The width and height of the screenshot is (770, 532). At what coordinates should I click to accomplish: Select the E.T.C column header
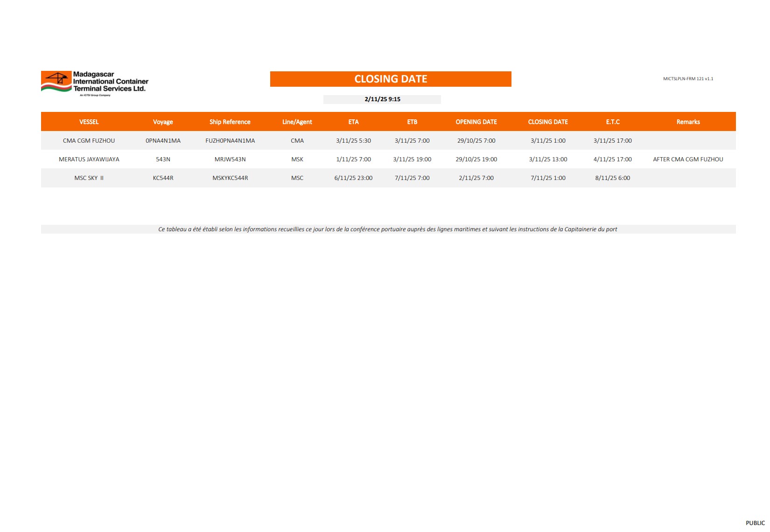tap(612, 122)
